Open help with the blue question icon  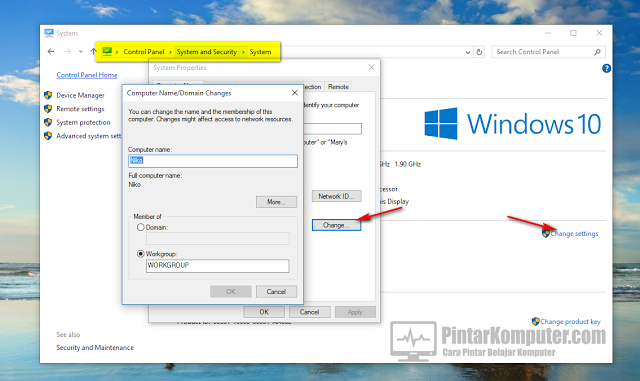coord(606,69)
